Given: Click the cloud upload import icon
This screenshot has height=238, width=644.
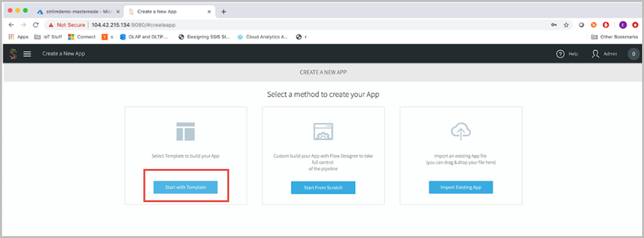Looking at the screenshot, I should coord(461,131).
